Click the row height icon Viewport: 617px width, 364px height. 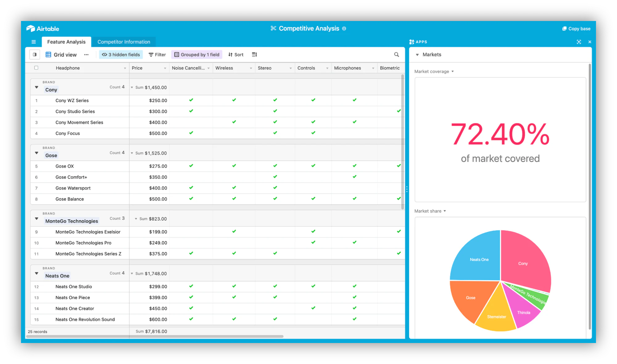[254, 55]
